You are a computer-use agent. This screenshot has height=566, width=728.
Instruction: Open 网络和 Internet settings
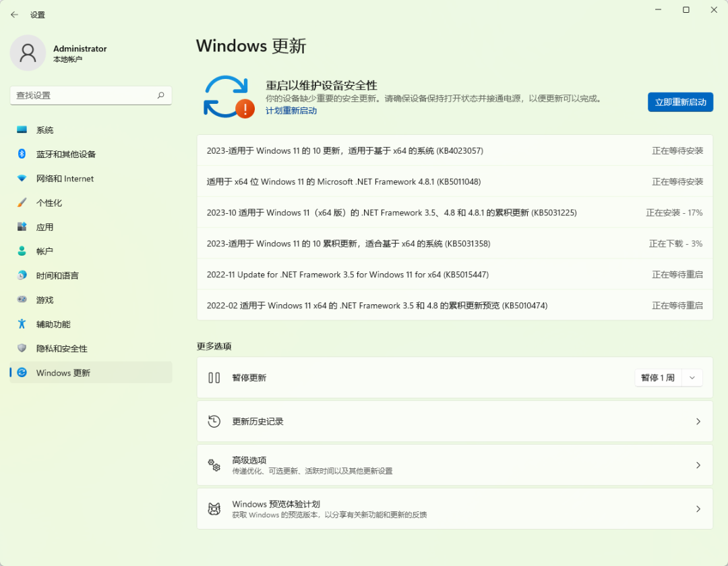(x=91, y=179)
